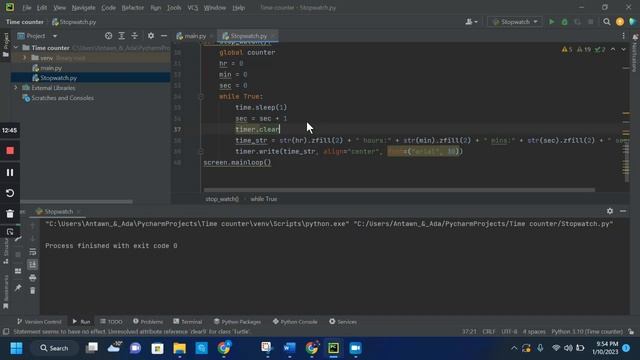
Task: Open the Problems tool window
Action: point(148,322)
